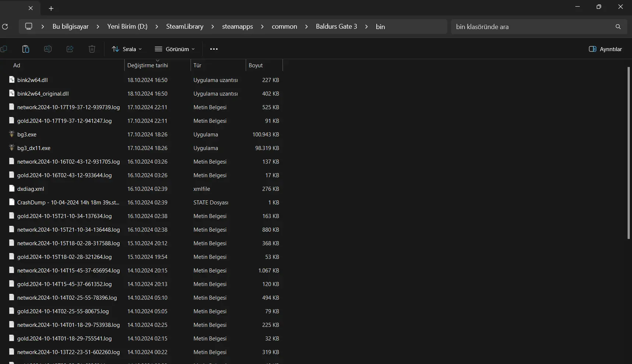This screenshot has height=364, width=632.
Task: Click the share icon in toolbar
Action: pyautogui.click(x=70, y=49)
